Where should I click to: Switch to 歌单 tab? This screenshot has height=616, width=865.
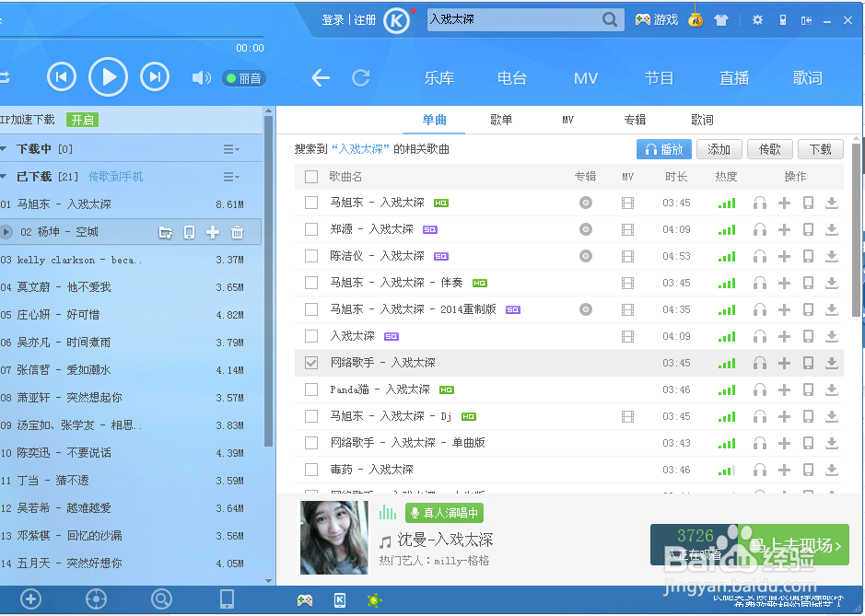(501, 120)
